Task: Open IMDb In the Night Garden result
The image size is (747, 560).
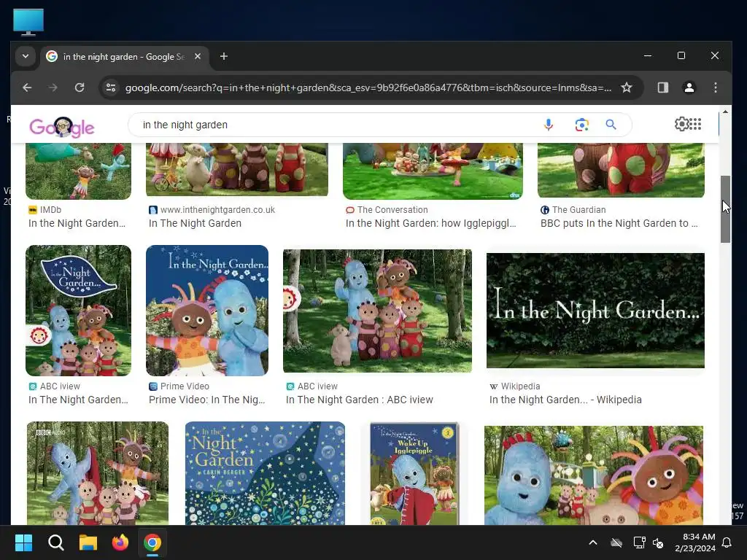Action: [x=77, y=223]
